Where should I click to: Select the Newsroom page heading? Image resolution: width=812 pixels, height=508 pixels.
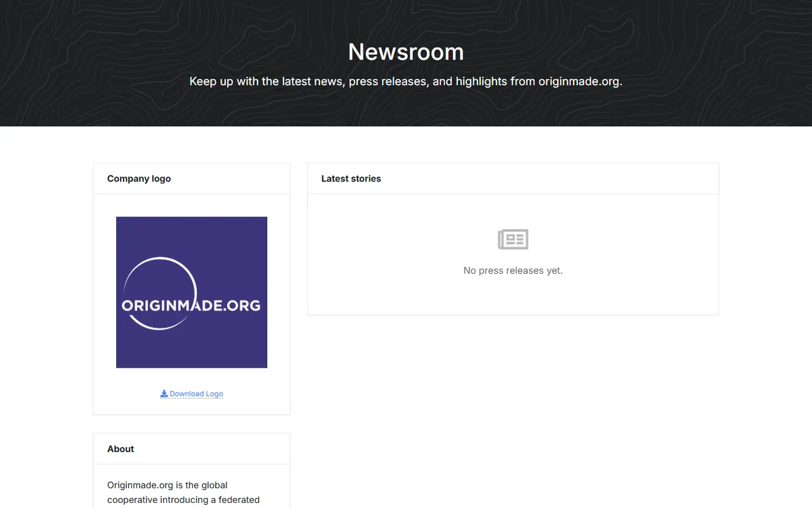pyautogui.click(x=406, y=51)
